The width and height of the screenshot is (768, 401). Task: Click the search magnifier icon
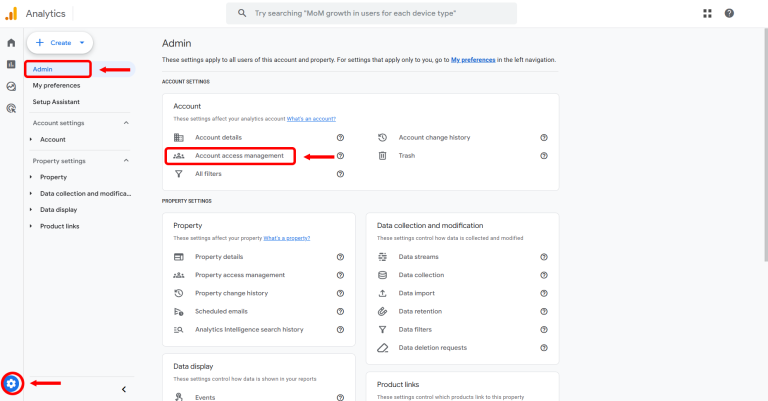pos(242,13)
